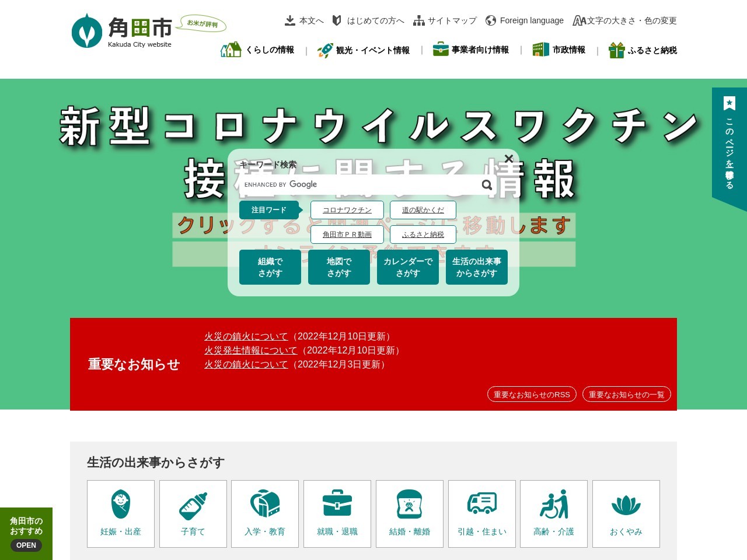Open 重要なお知らせの一覧 list
This screenshot has height=560, width=747.
click(x=626, y=394)
